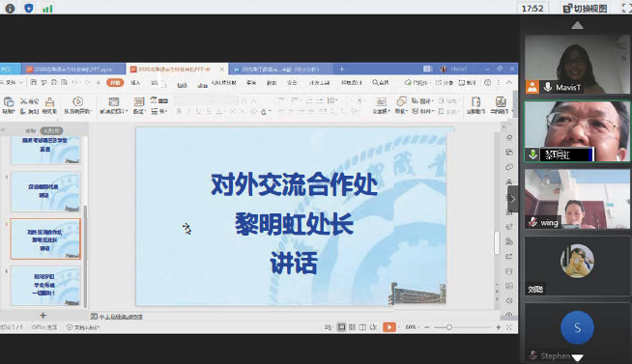The height and width of the screenshot is (364, 632).
Task: Toggle normal view button in status bar
Action: (341, 327)
